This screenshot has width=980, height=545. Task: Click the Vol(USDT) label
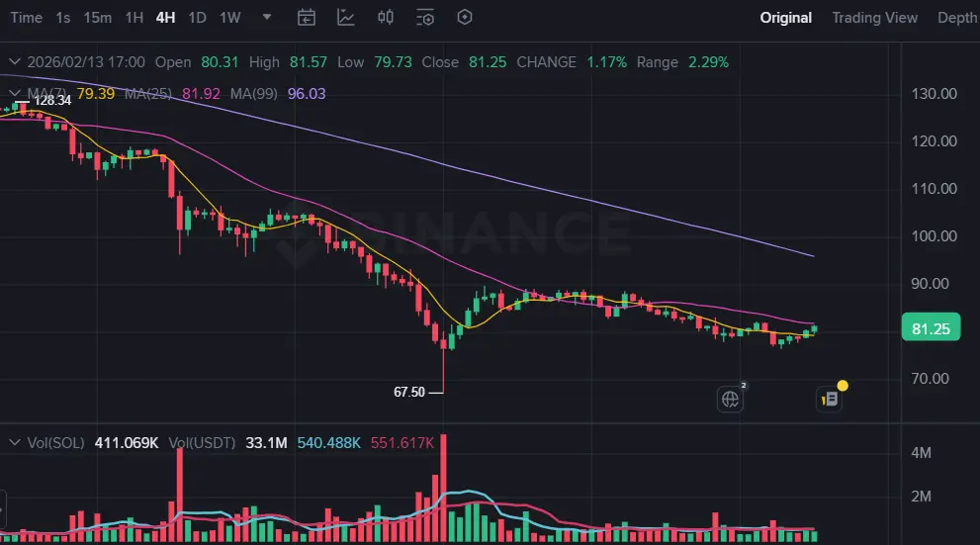pyautogui.click(x=202, y=443)
